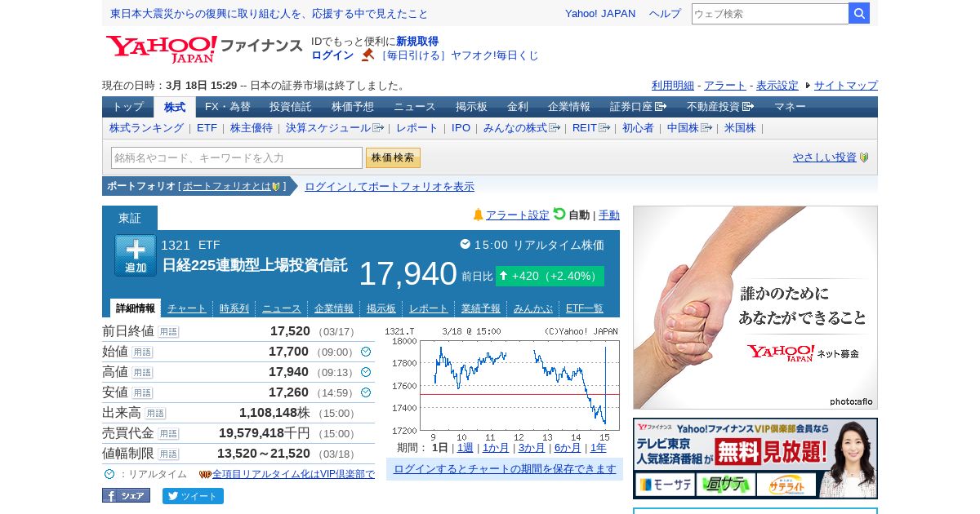The image size is (980, 514).
Task: Select the 1日 chart period
Action: 440,448
